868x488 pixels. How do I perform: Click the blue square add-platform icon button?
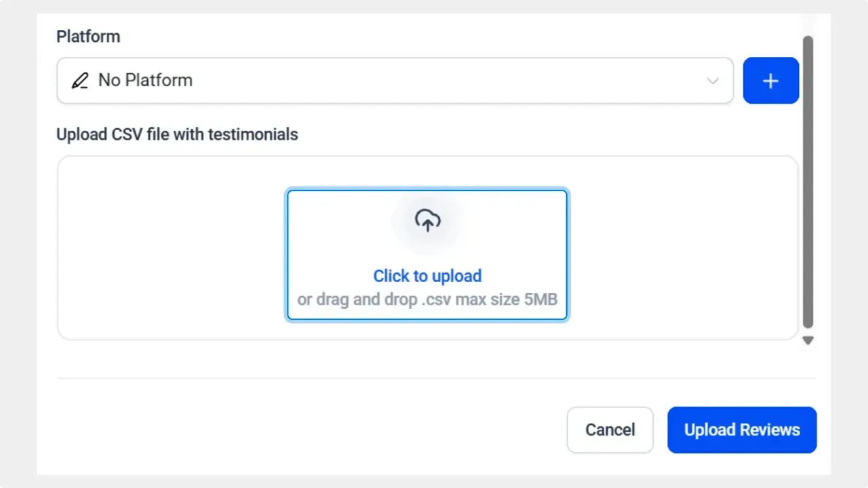770,80
